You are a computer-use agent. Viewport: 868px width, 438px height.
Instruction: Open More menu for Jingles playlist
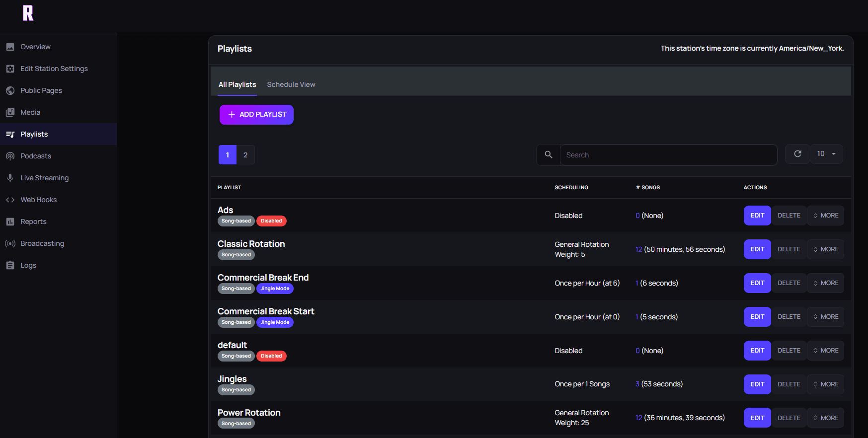pos(825,384)
